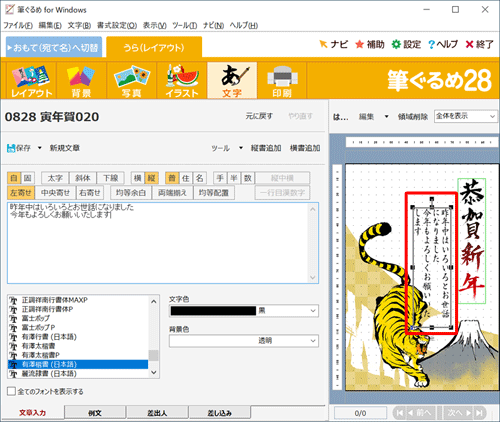Open the 背景 background category icon
Screen dimensions: 500x422
click(81, 81)
